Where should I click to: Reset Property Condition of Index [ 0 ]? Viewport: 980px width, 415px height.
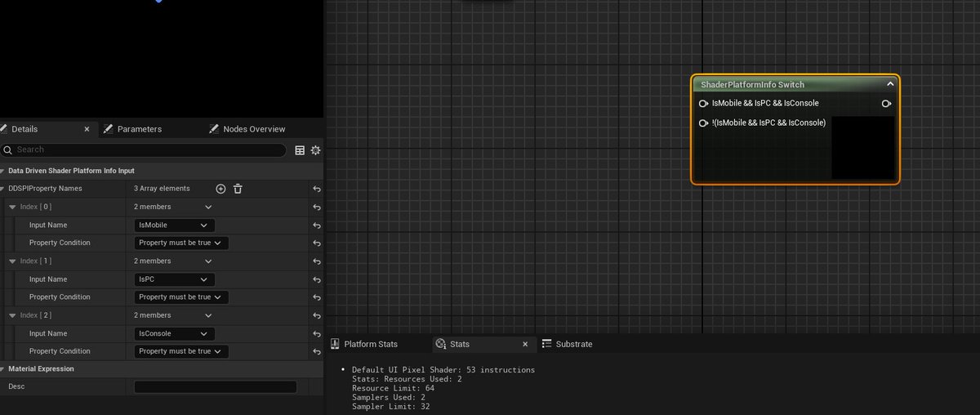317,243
